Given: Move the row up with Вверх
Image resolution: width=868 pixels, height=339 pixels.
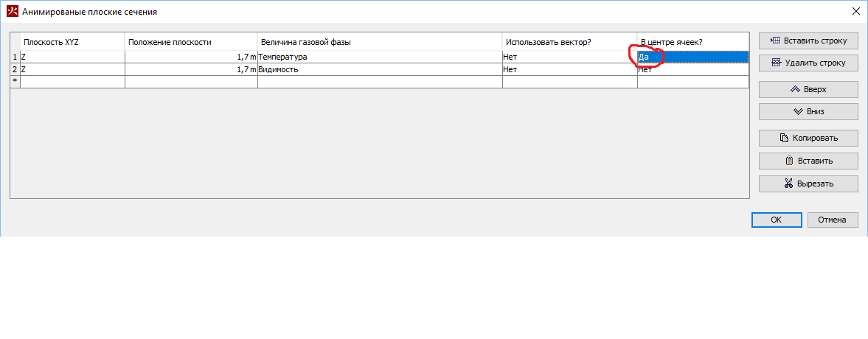Looking at the screenshot, I should 808,89.
